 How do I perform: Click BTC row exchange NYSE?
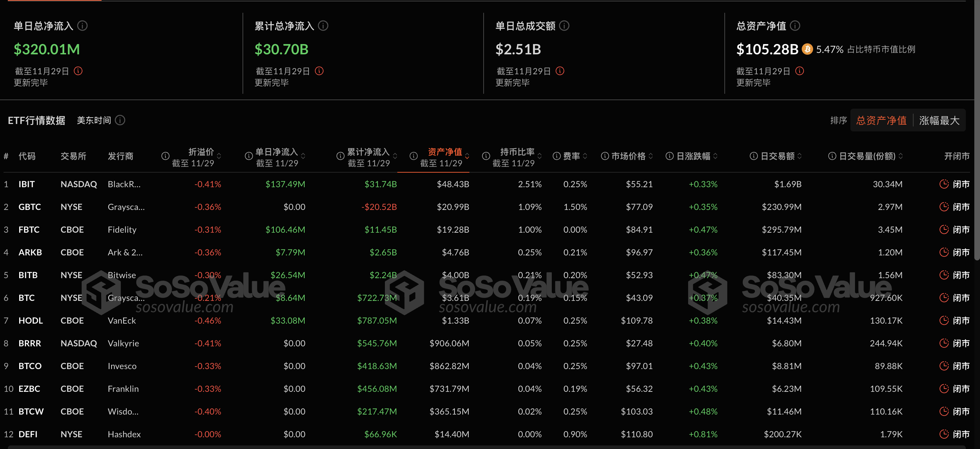point(71,298)
